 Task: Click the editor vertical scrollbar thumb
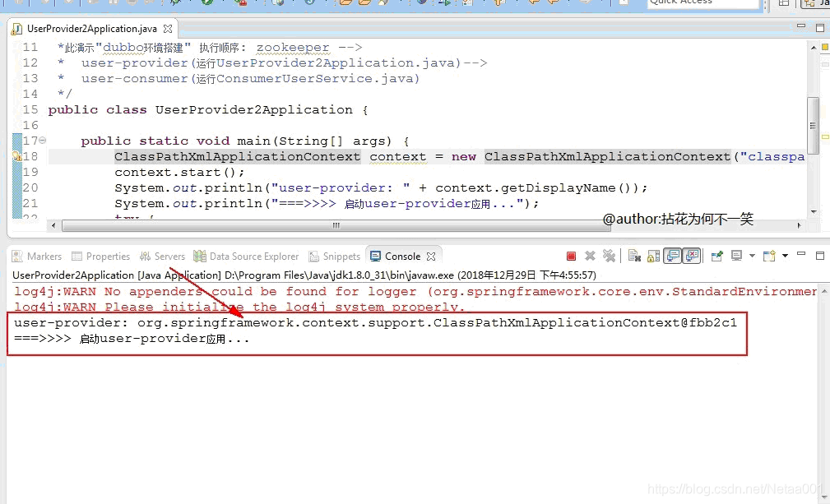pyautogui.click(x=813, y=126)
